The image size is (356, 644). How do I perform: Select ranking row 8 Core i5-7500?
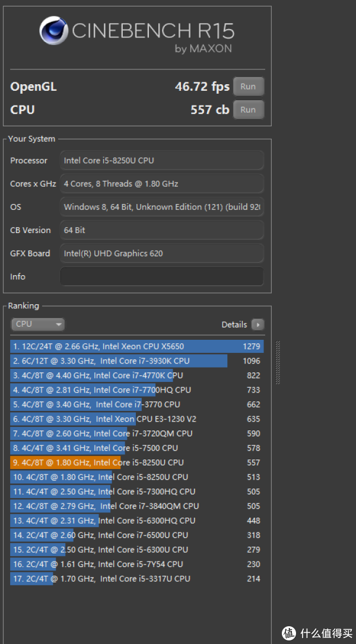137,448
